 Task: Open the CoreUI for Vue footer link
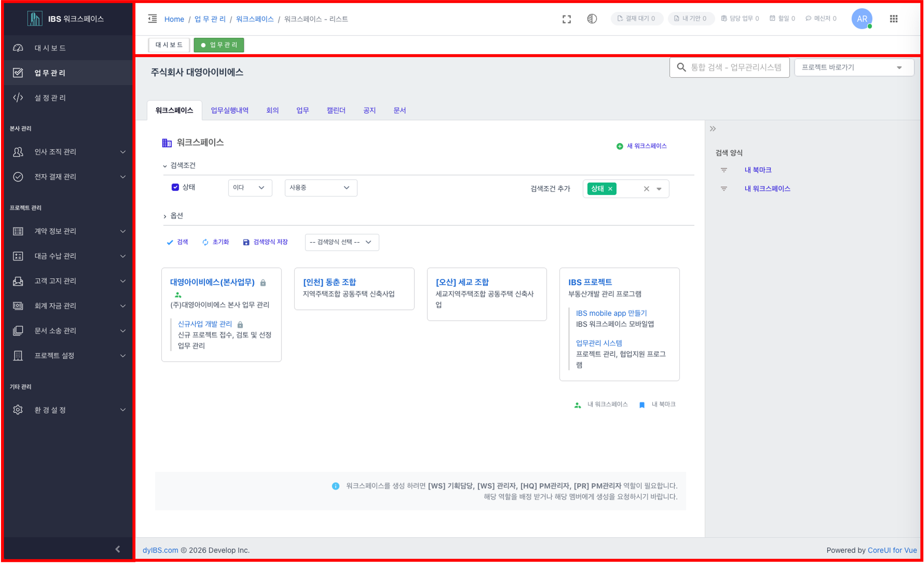tap(892, 550)
